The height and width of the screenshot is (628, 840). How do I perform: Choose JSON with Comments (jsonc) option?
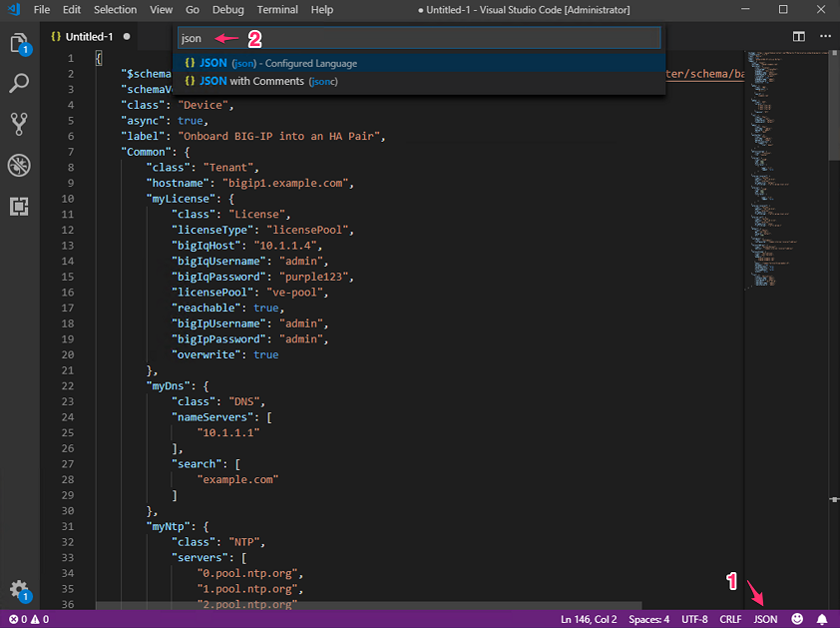(x=419, y=82)
